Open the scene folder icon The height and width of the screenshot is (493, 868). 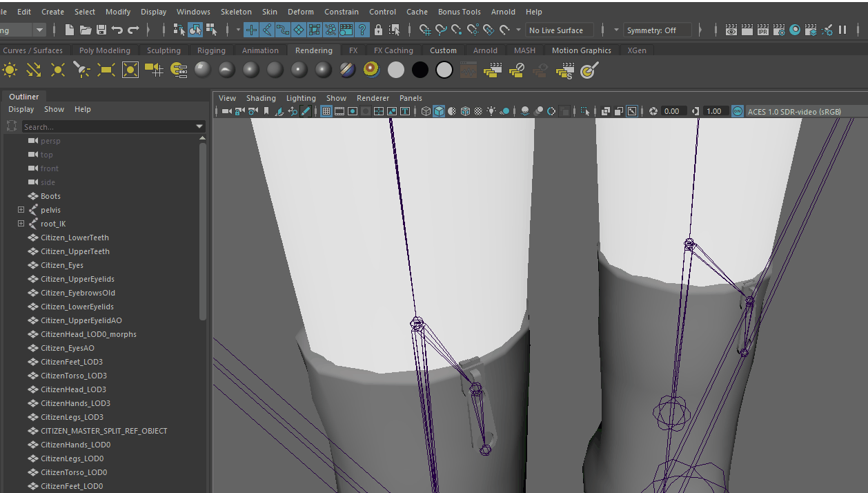tap(86, 30)
